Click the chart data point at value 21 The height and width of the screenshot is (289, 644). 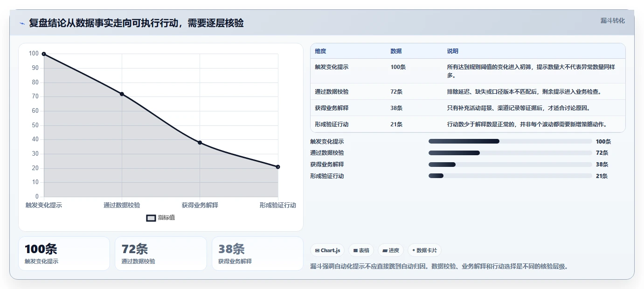pos(278,167)
